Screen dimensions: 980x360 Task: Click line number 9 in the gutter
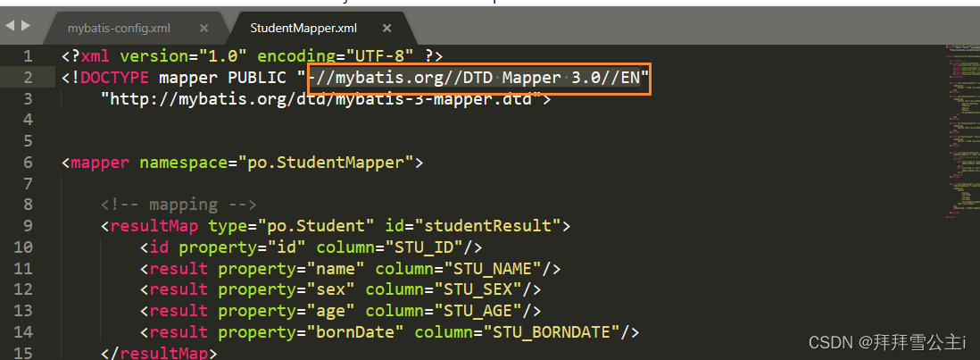coord(27,226)
